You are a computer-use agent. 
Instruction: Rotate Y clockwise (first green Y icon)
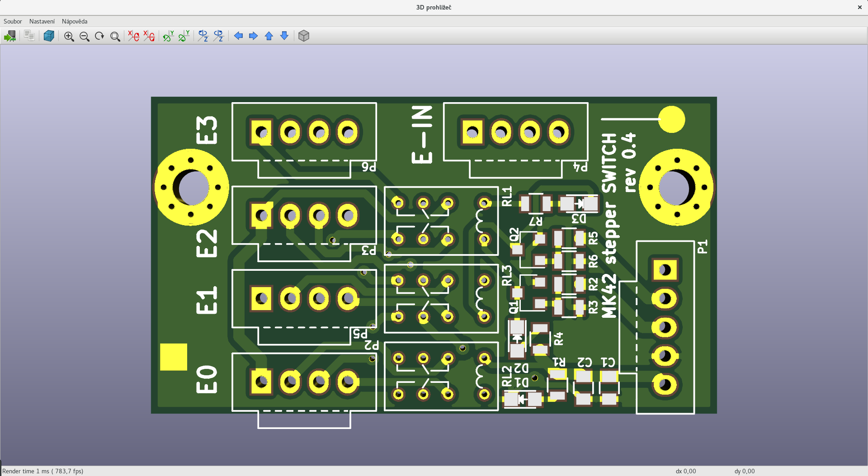pyautogui.click(x=169, y=36)
